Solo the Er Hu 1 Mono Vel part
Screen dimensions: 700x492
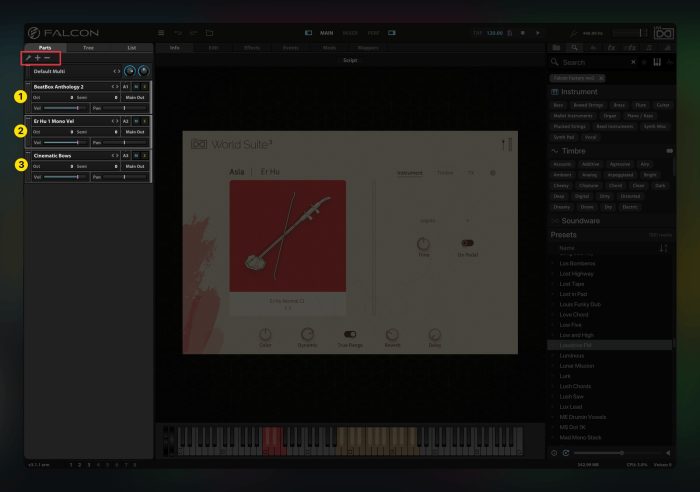coord(145,121)
